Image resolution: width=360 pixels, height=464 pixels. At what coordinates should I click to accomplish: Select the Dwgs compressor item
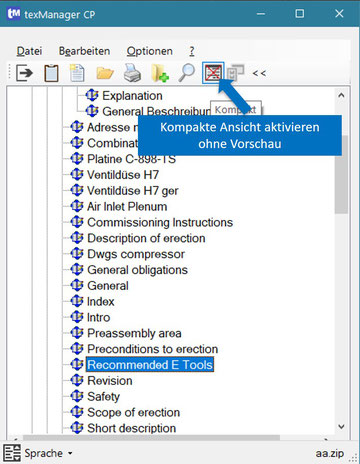coord(136,254)
